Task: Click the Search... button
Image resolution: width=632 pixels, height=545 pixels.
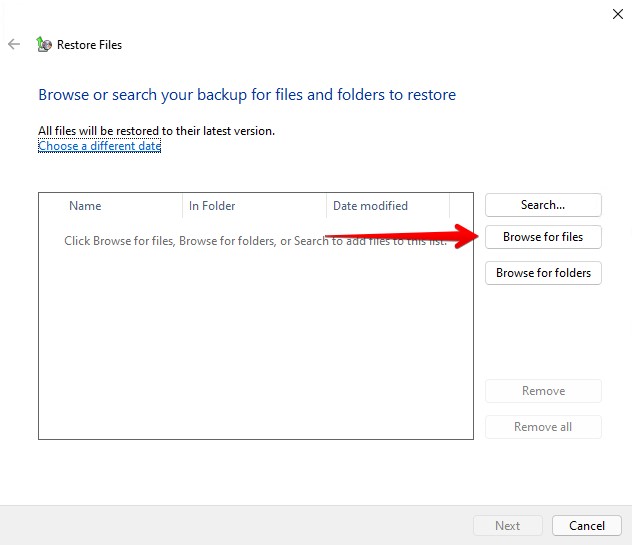Action: coord(543,205)
